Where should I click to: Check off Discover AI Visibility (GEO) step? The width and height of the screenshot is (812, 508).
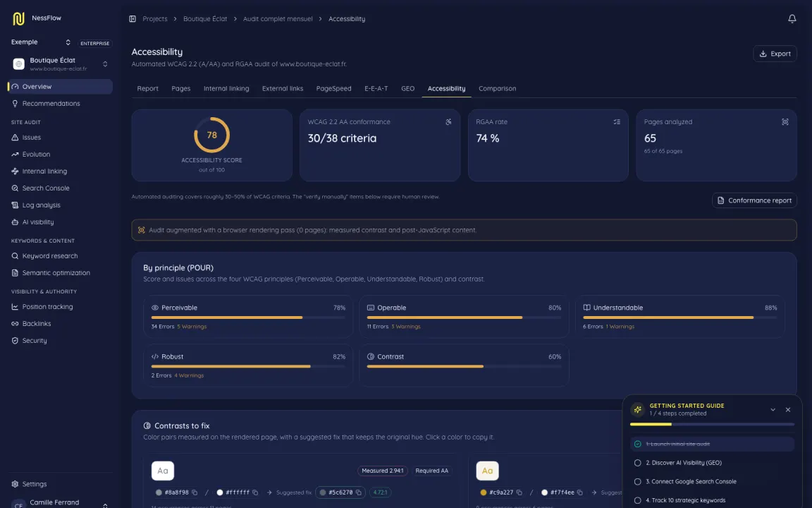pyautogui.click(x=637, y=463)
